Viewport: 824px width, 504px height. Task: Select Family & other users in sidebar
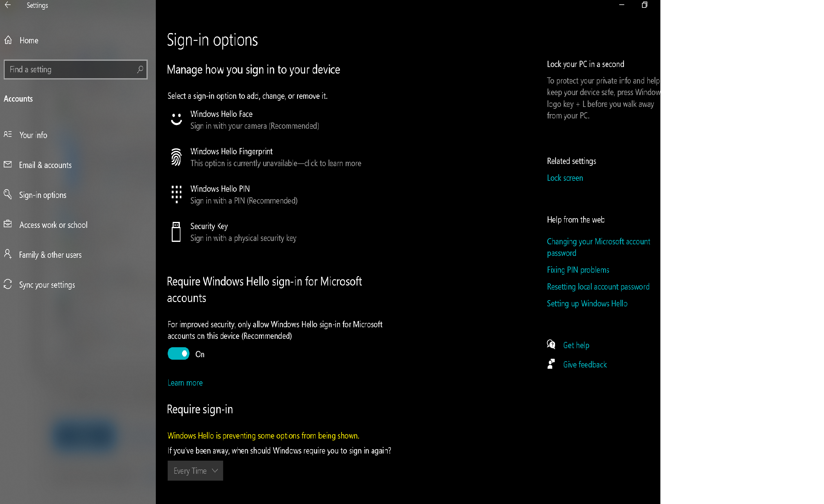[x=50, y=255]
